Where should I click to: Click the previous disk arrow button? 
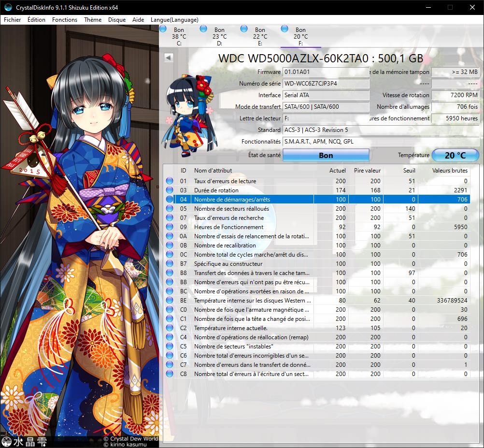tap(169, 58)
